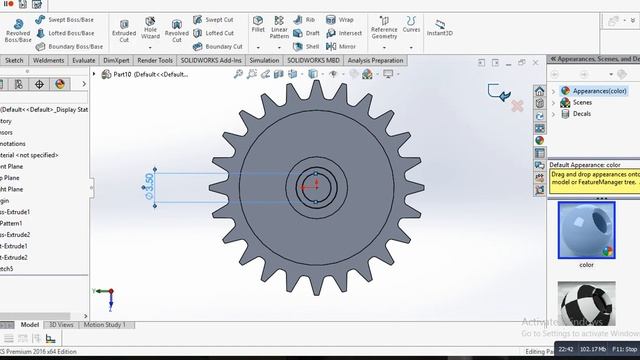
Task: Open Motion Study 1 tab
Action: 104,325
